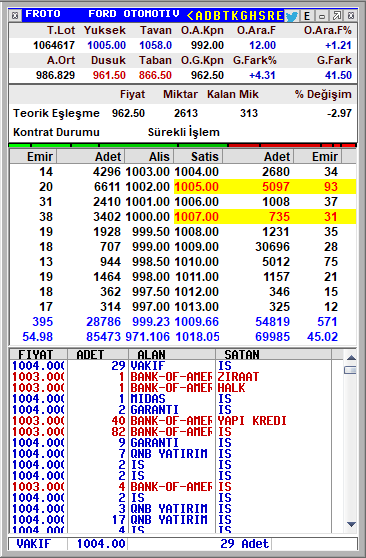The height and width of the screenshot is (558, 366).
Task: Select the ask price 1010.00
Action: click(x=197, y=262)
